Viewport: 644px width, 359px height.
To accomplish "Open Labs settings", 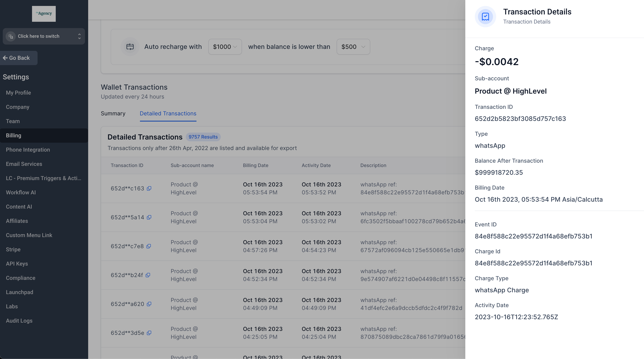I will [12, 306].
